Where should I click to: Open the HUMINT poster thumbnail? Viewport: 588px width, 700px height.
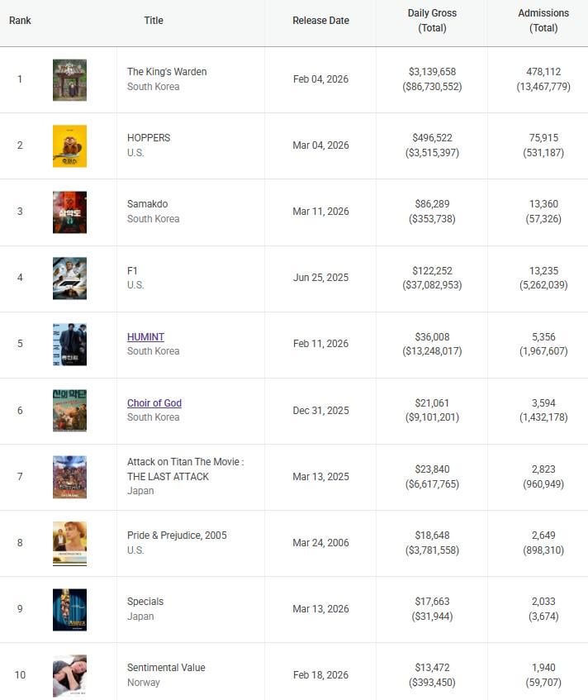point(69,345)
